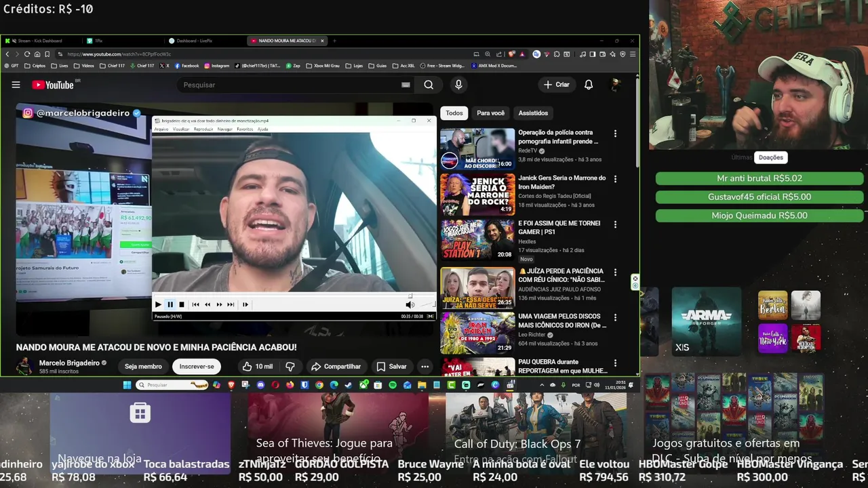The width and height of the screenshot is (868, 488).
Task: Open Steam from the taskbar
Action: click(x=349, y=385)
